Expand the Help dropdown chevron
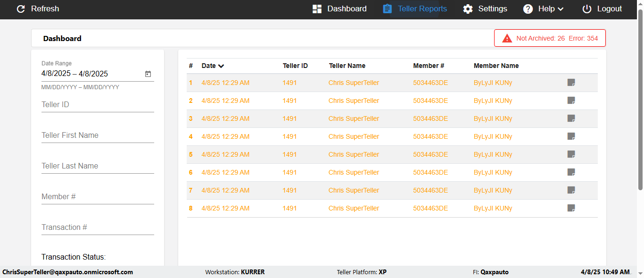644x278 pixels. click(561, 9)
